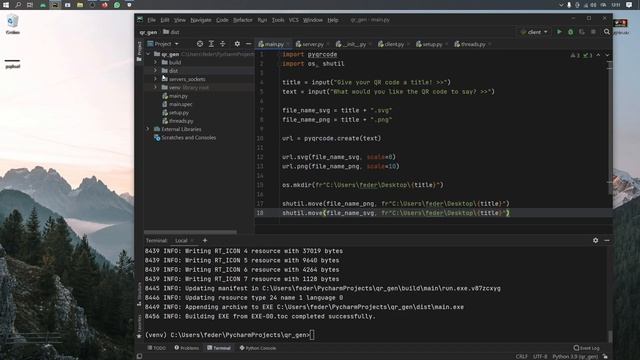The height and width of the screenshot is (360, 640).
Task: Open Windows notification center icon
Action: (x=629, y=5)
